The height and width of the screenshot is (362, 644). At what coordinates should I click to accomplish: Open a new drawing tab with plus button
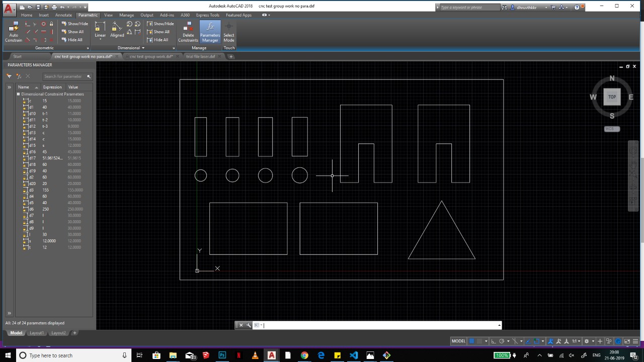point(231,56)
